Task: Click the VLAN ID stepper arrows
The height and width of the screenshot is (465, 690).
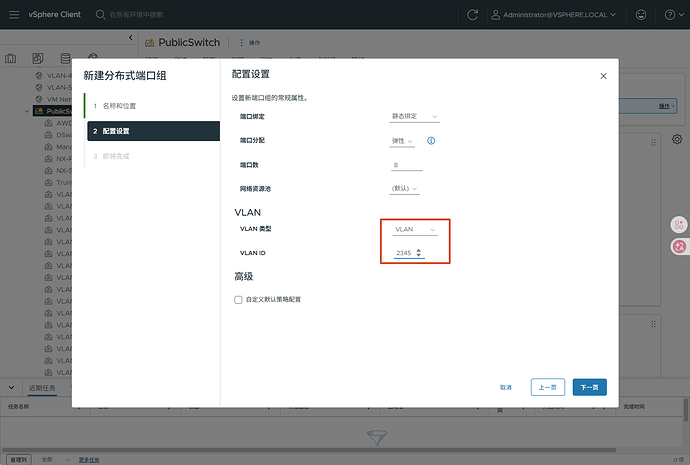Action: tap(418, 253)
